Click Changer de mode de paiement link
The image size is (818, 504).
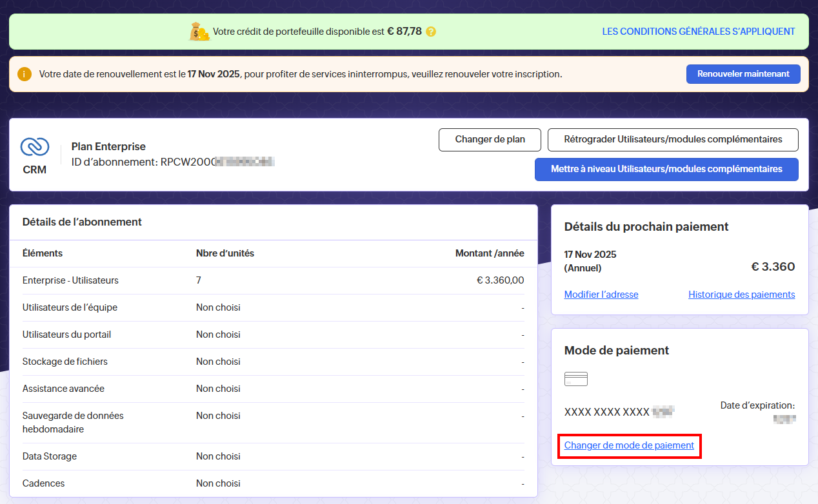(629, 445)
